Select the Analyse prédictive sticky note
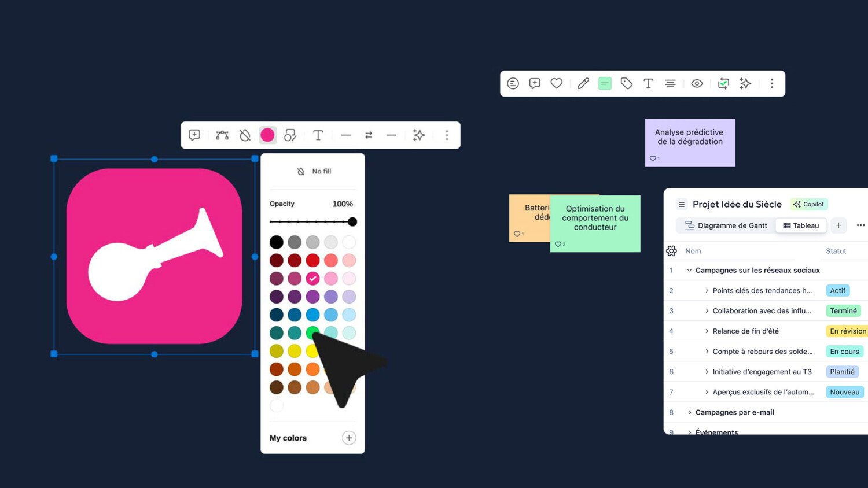 (690, 142)
